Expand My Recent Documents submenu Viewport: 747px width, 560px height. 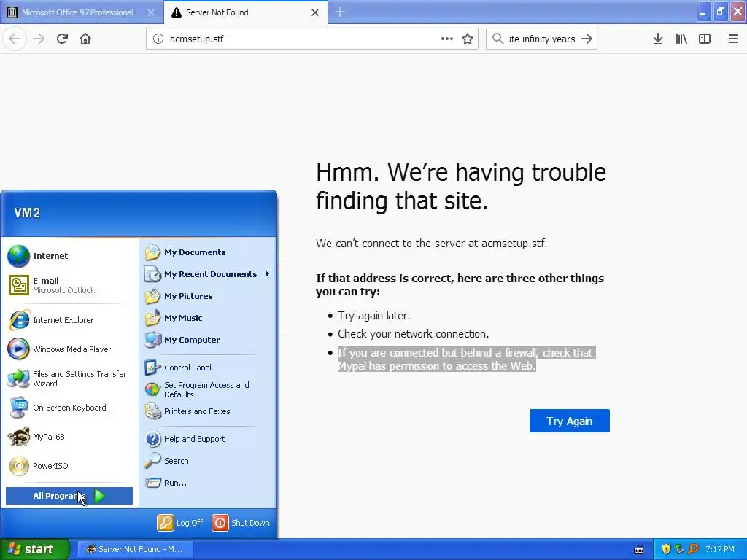(208, 274)
